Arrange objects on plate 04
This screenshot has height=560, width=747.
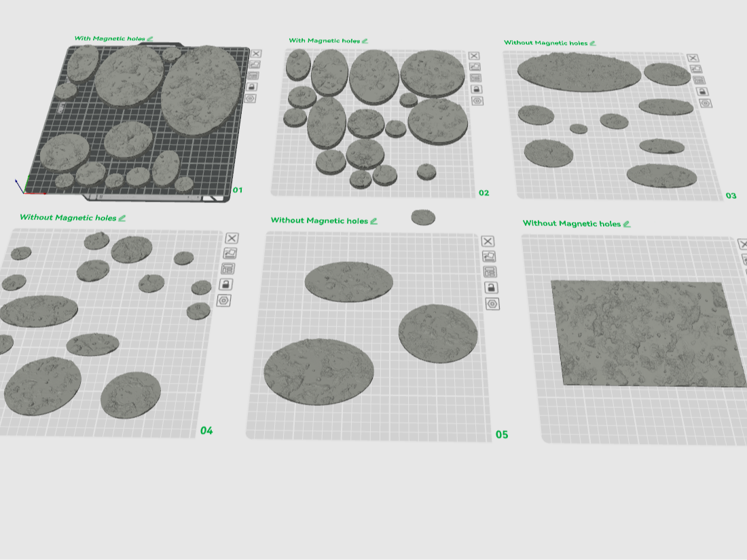[x=227, y=269]
